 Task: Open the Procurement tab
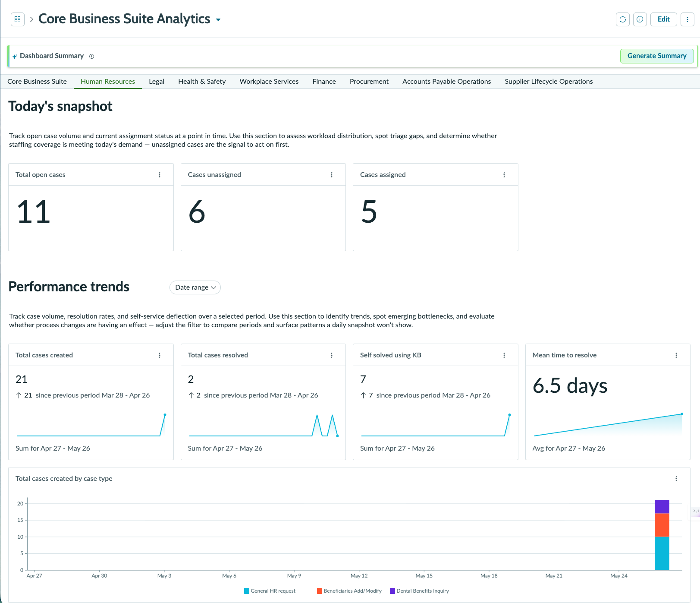pyautogui.click(x=369, y=82)
